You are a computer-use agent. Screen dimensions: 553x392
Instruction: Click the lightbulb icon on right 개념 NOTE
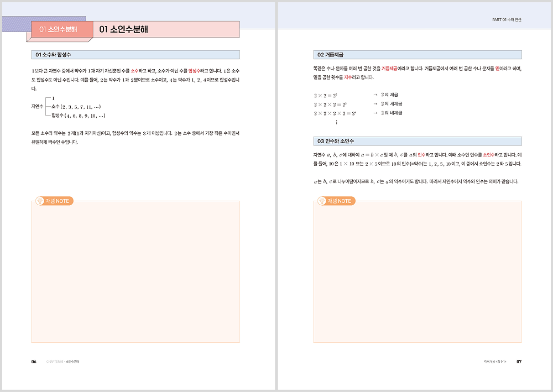point(321,201)
